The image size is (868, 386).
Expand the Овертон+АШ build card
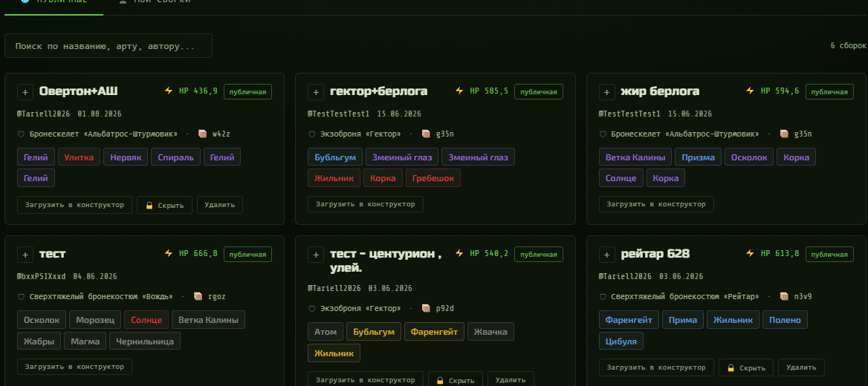[25, 92]
